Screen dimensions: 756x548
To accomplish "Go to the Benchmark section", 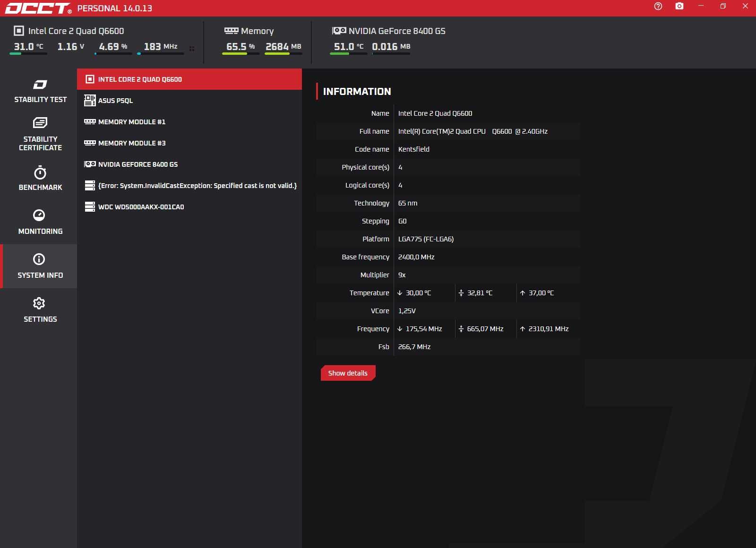I will coord(40,179).
